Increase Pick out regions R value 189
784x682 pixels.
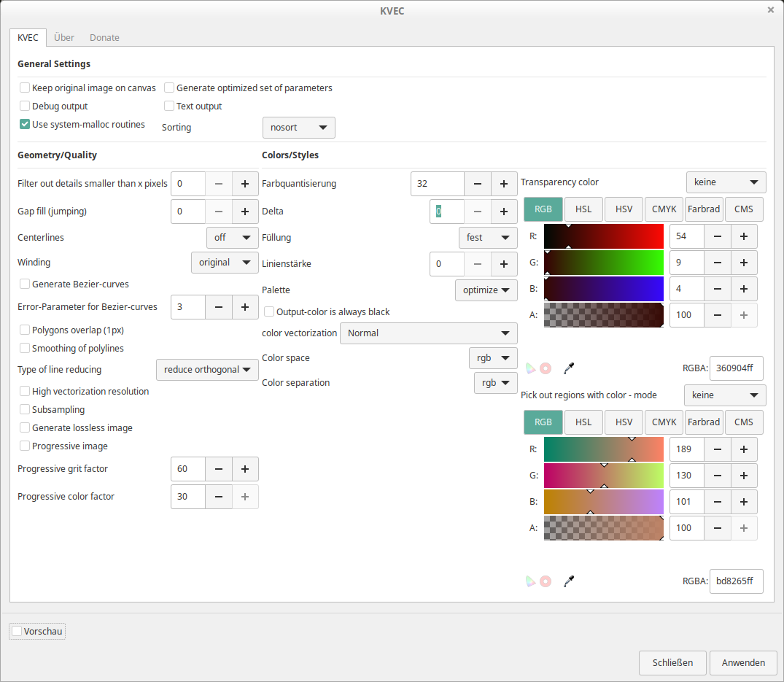tap(744, 449)
